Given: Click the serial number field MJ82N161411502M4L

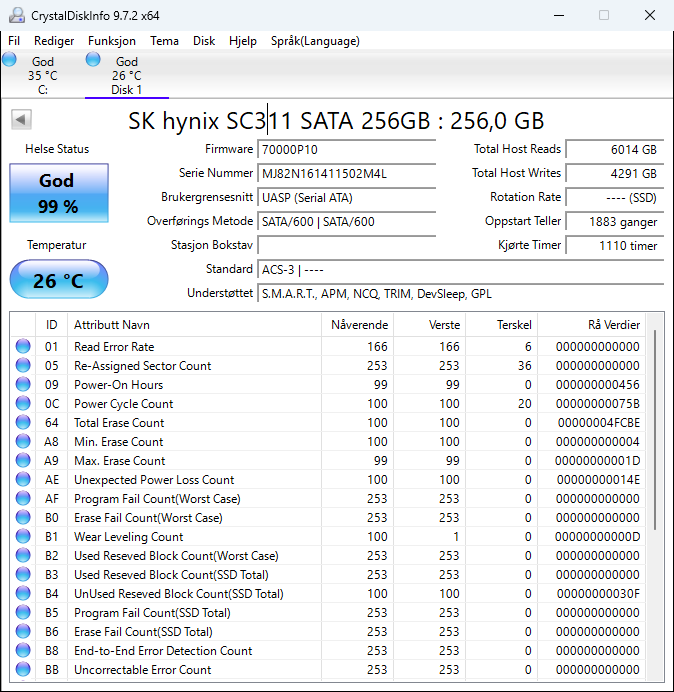Looking at the screenshot, I should coord(346,173).
